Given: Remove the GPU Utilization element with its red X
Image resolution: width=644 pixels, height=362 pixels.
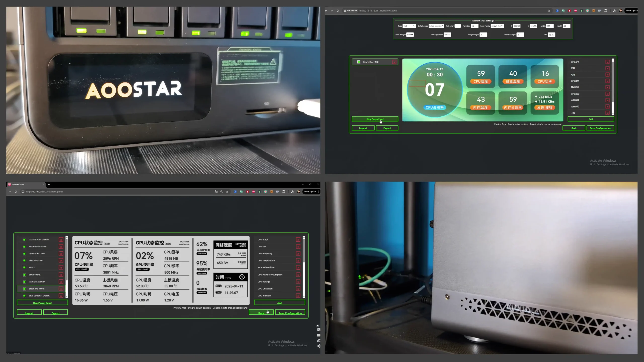Looking at the screenshot, I should click(298, 289).
